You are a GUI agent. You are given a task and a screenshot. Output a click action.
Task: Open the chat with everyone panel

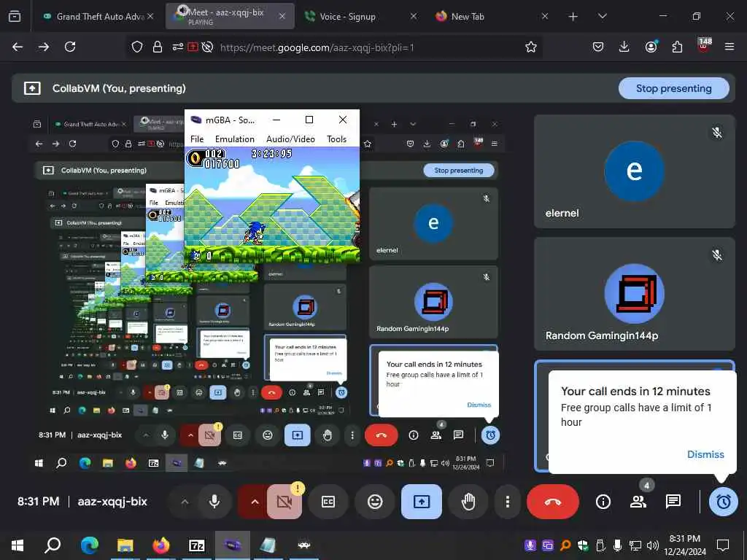click(x=673, y=502)
